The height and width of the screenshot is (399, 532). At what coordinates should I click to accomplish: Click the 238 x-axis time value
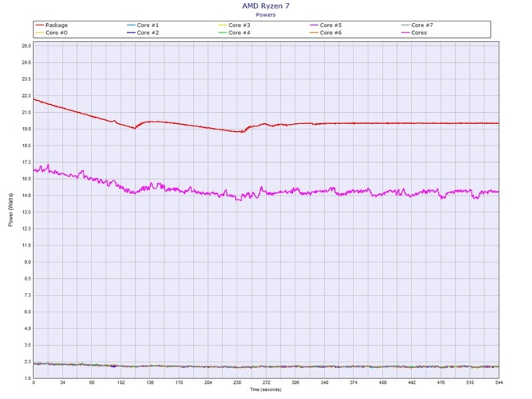click(x=237, y=382)
